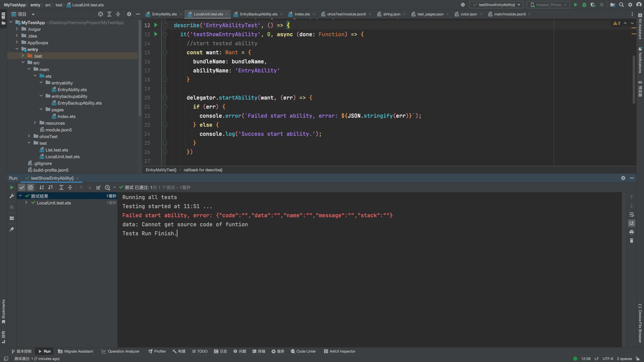Click 2 spaces indent setting in status bar
The width and height of the screenshot is (644, 362).
coord(624,359)
